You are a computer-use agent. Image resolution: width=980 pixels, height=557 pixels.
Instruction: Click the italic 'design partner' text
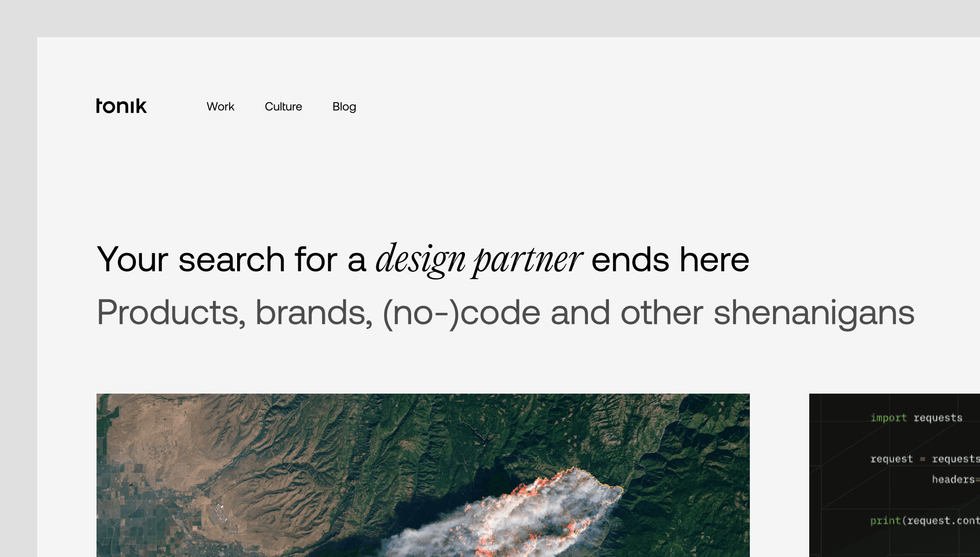tap(478, 260)
